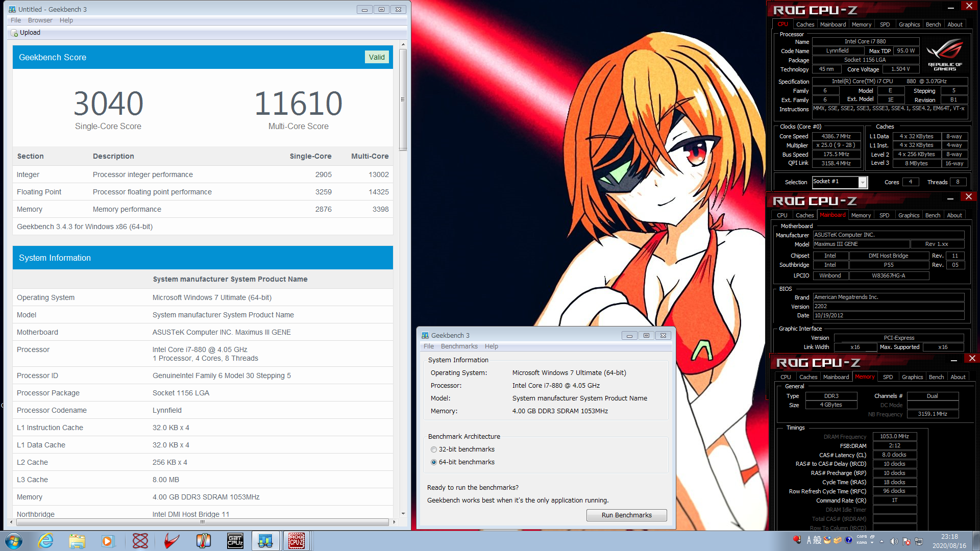The image size is (980, 551).
Task: Click the volume speaker tray icon
Action: click(x=894, y=541)
